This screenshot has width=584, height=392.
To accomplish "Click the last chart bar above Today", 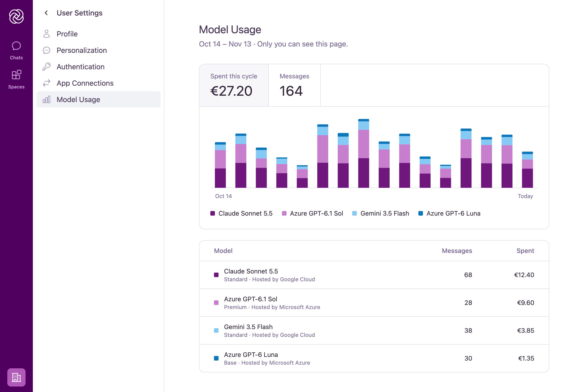I will 527,170.
